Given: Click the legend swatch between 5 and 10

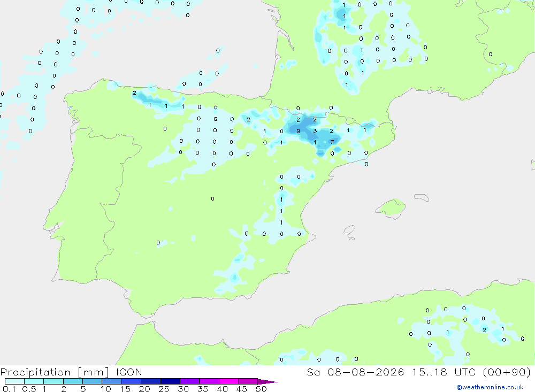Looking at the screenshot, I should click(92, 381).
